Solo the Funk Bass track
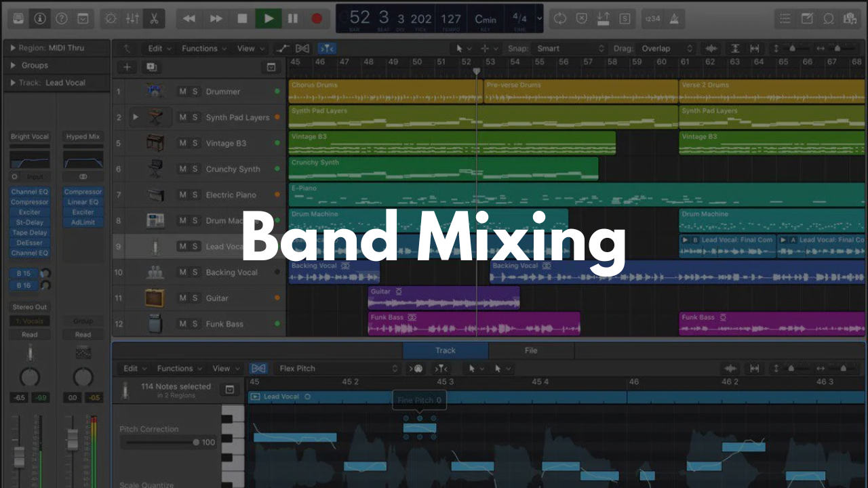 (195, 324)
